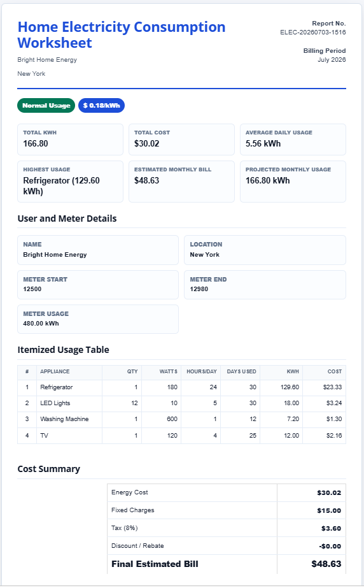Click the Energy Cost row label
The height and width of the screenshot is (588, 364).
pos(130,492)
